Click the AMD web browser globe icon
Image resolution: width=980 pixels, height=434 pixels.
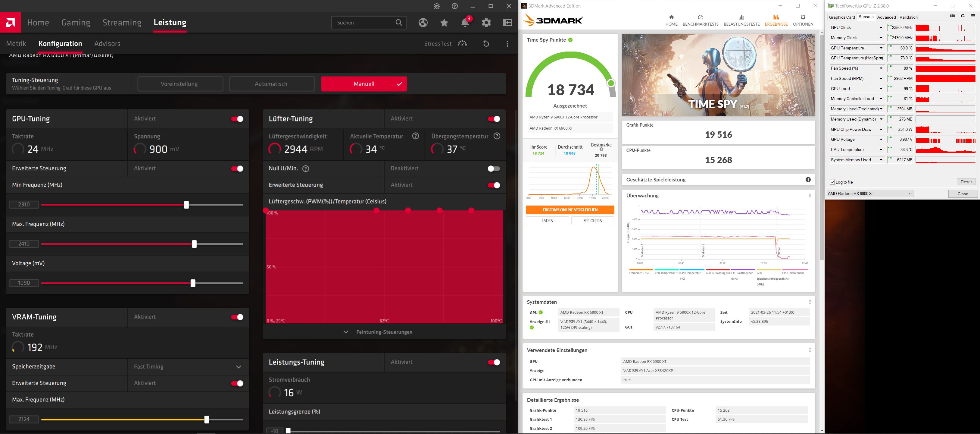(423, 23)
